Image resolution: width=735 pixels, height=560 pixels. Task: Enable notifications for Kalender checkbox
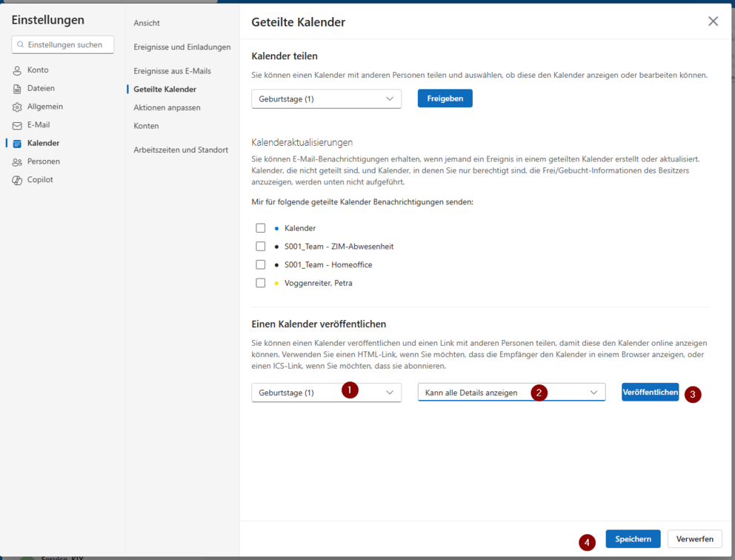click(x=260, y=228)
